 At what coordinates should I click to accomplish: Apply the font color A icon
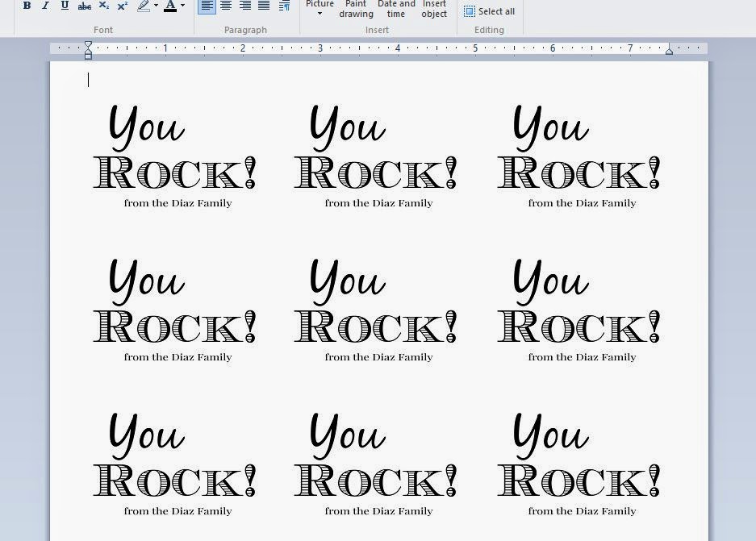[x=170, y=6]
